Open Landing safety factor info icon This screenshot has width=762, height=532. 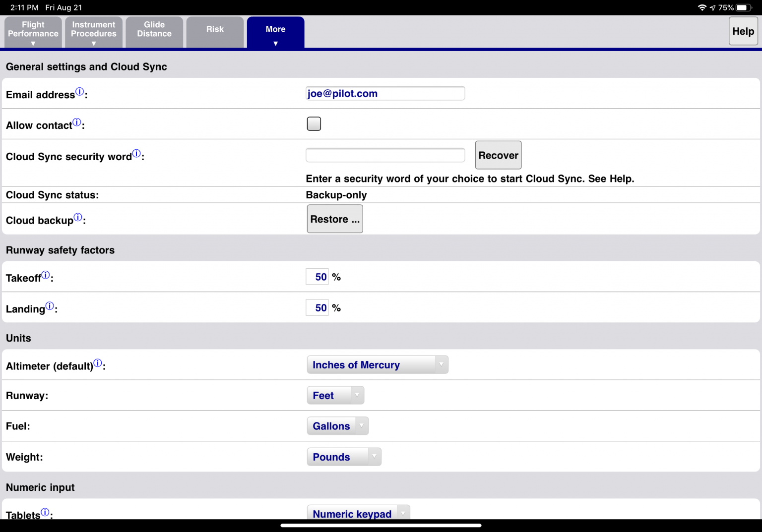pos(50,306)
